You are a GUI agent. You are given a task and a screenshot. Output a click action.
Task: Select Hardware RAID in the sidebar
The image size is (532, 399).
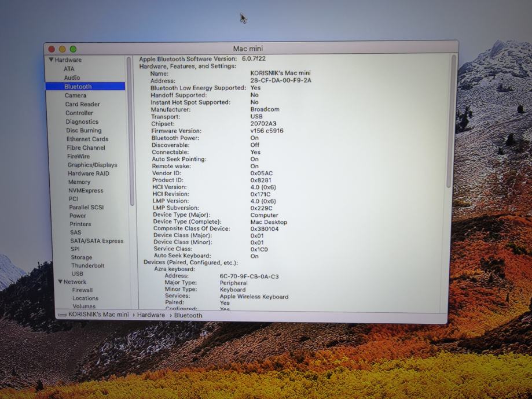point(89,173)
